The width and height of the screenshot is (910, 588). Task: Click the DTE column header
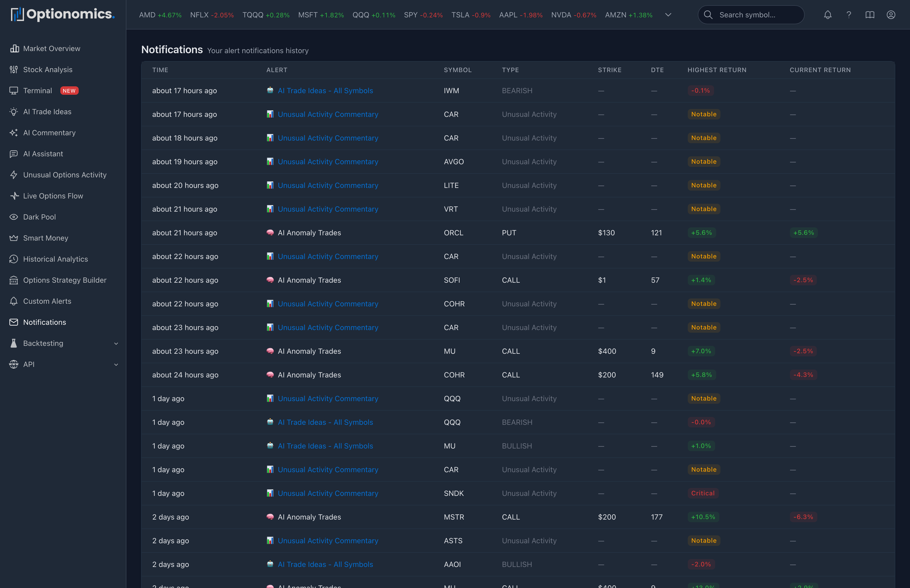(657, 70)
